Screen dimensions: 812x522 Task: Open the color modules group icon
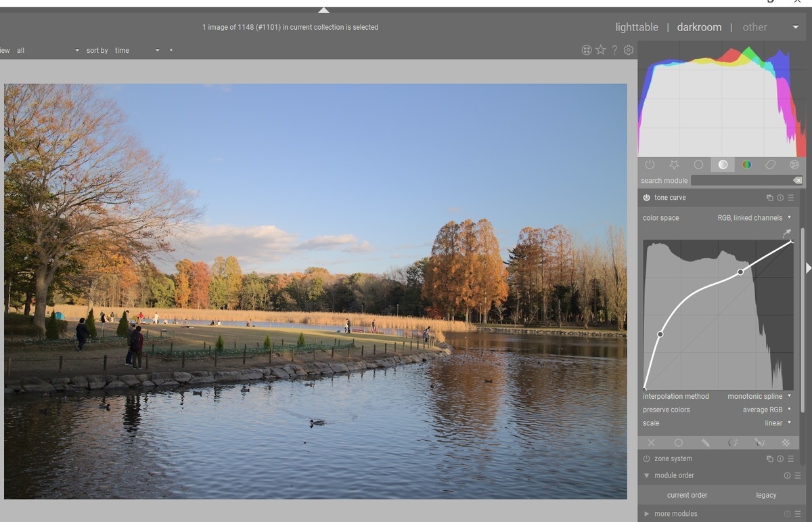747,165
